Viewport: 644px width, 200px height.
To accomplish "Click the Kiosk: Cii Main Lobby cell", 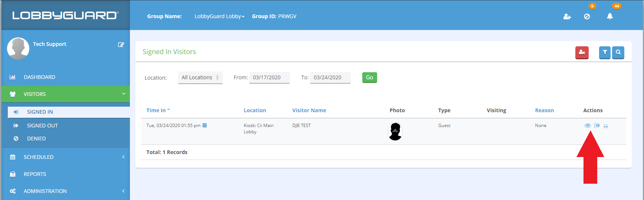I will click(x=258, y=129).
